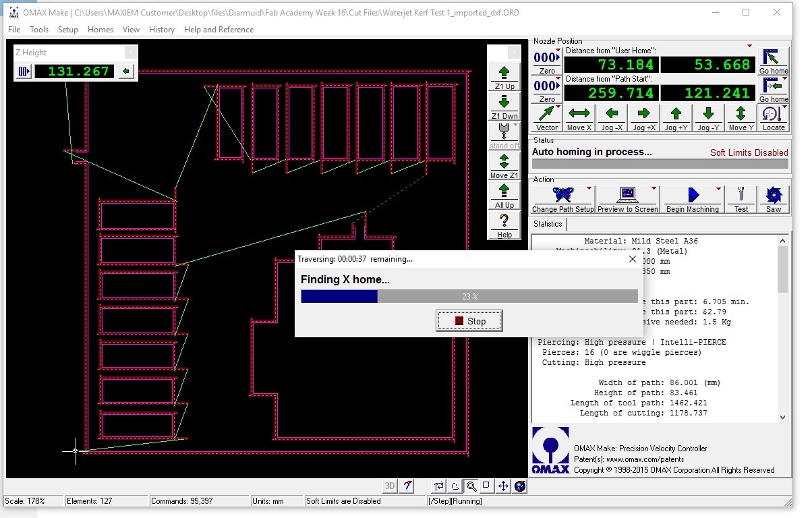
Task: Click the question mark pointer help icon
Action: (407, 486)
